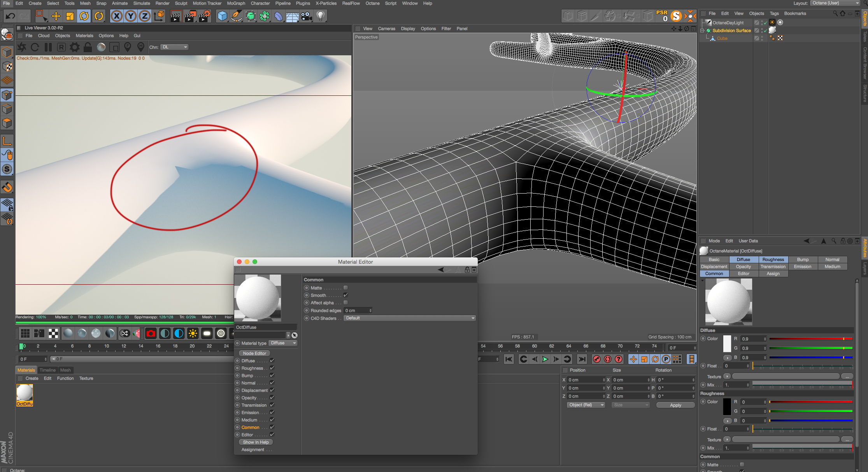Switch to the Roughness attribute tab

coord(773,259)
